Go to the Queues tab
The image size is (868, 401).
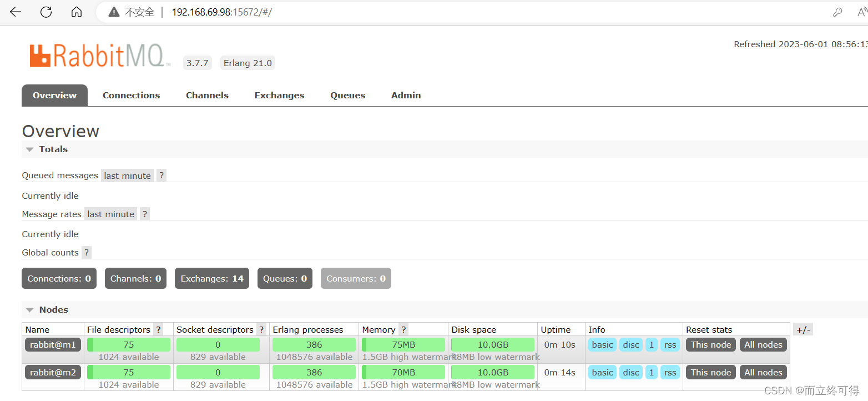[348, 95]
